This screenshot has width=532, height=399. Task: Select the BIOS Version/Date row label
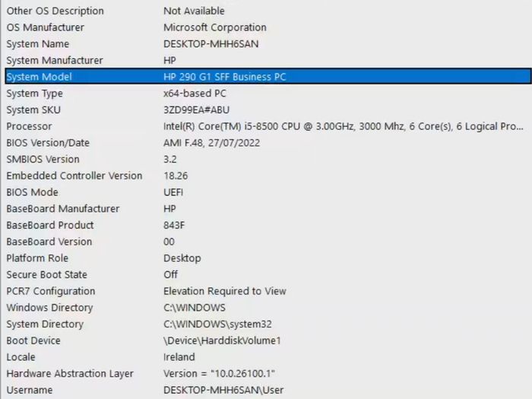pos(48,143)
